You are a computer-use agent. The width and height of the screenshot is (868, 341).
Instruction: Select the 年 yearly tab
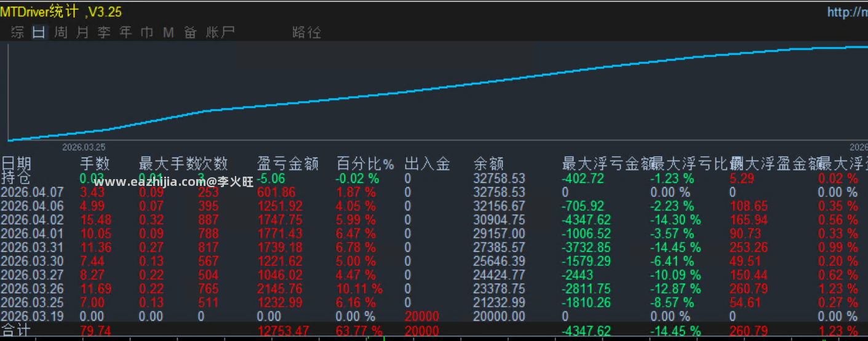pos(125,33)
